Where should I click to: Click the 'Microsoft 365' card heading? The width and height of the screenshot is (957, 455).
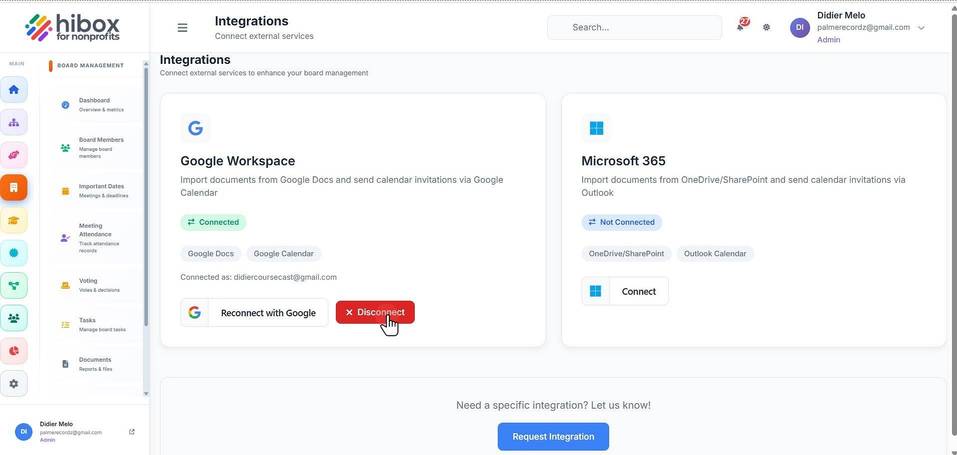[623, 161]
